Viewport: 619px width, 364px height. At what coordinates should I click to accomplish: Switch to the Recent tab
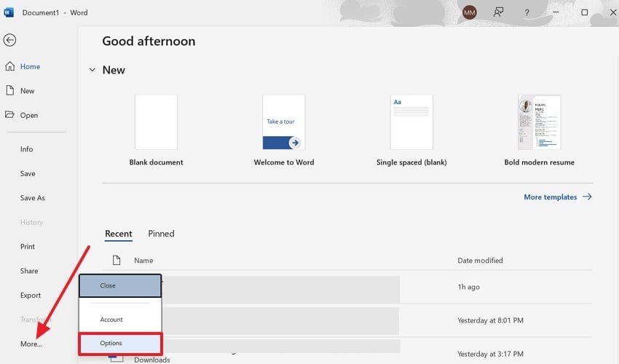click(119, 234)
